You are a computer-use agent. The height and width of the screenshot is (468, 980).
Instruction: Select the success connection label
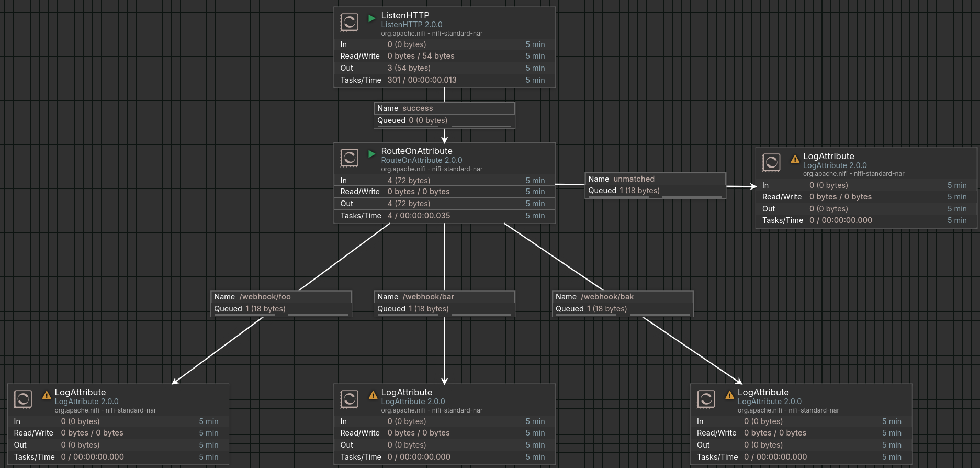coord(444,109)
